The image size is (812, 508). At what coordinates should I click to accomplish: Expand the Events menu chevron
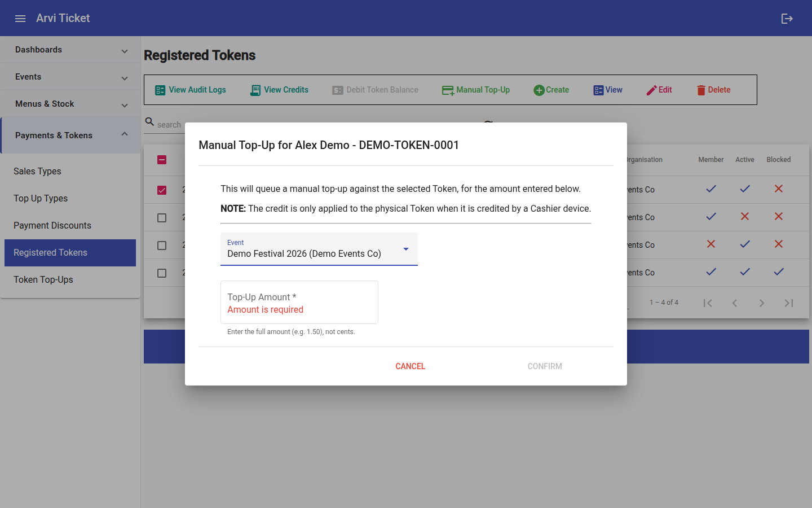pos(125,78)
